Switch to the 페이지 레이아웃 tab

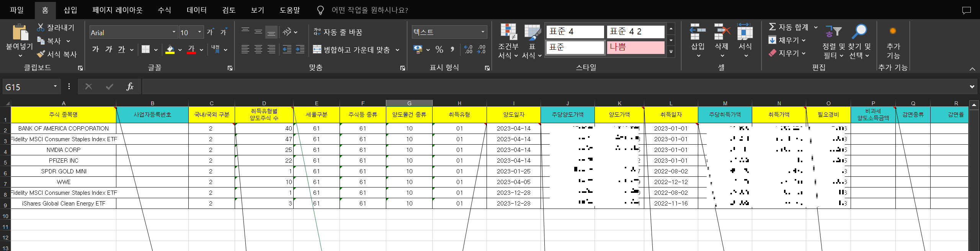(x=118, y=10)
